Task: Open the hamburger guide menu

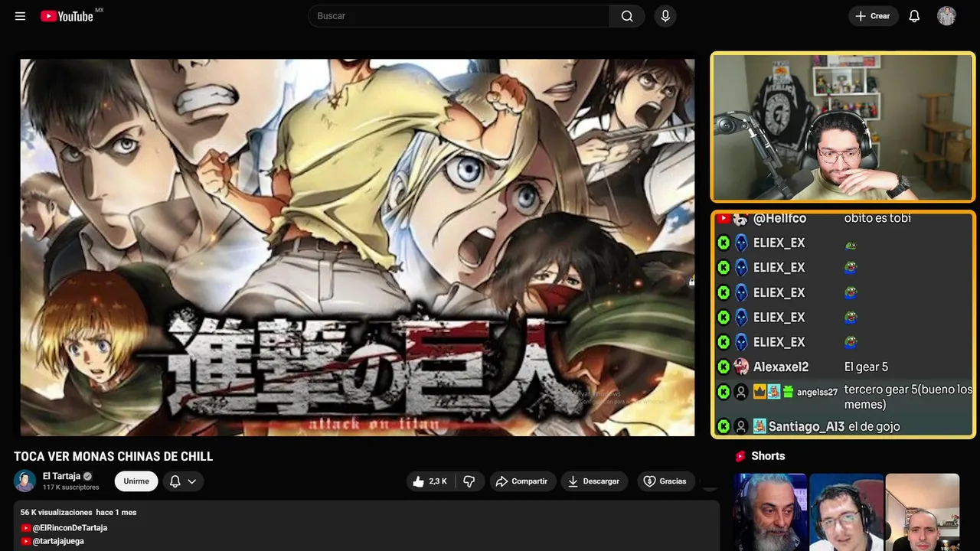Action: point(20,16)
